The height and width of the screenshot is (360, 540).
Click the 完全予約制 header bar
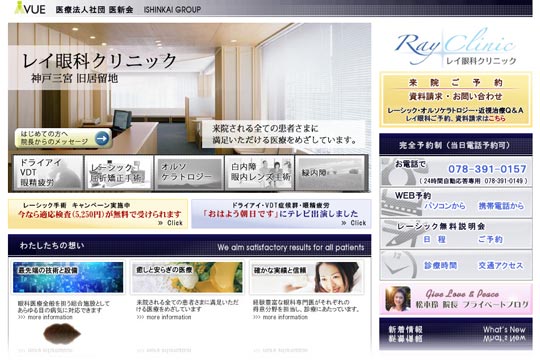click(x=456, y=145)
